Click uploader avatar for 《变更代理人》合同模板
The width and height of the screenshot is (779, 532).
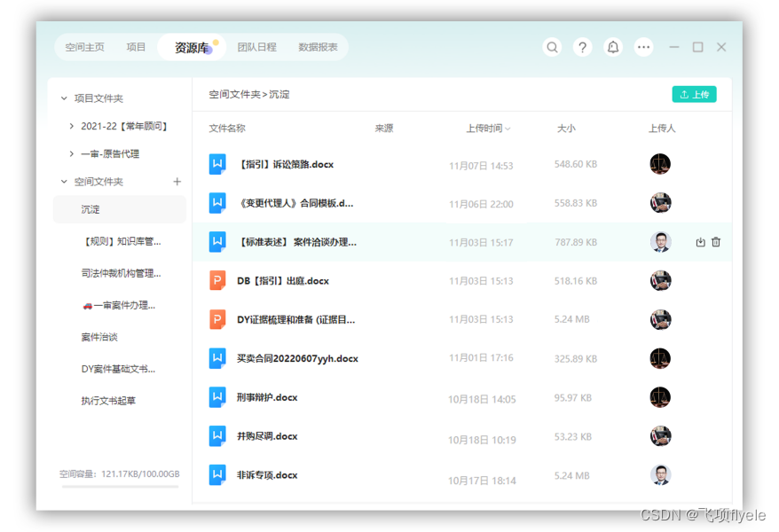click(x=660, y=203)
